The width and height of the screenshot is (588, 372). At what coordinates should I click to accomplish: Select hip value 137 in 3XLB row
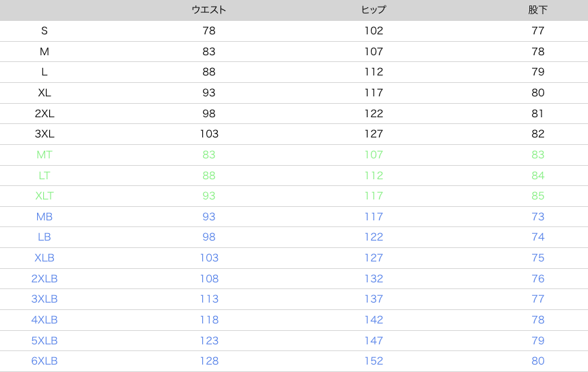(374, 299)
